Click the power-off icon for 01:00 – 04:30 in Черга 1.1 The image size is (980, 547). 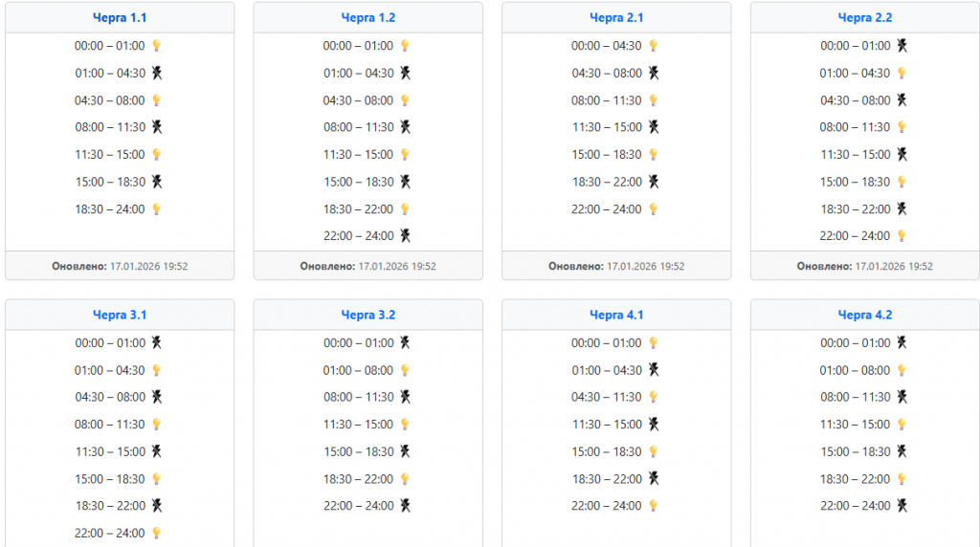(157, 73)
